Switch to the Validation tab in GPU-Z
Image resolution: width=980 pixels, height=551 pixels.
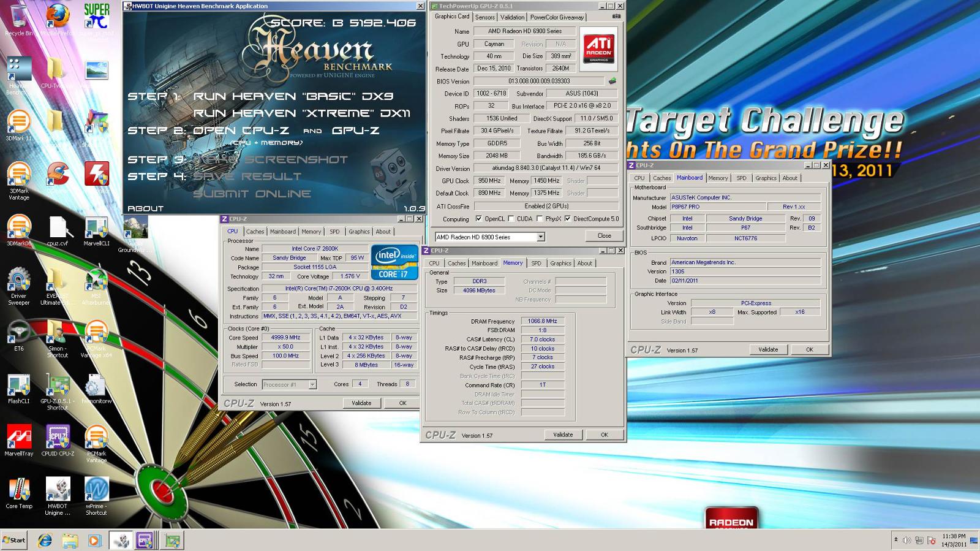coord(512,17)
